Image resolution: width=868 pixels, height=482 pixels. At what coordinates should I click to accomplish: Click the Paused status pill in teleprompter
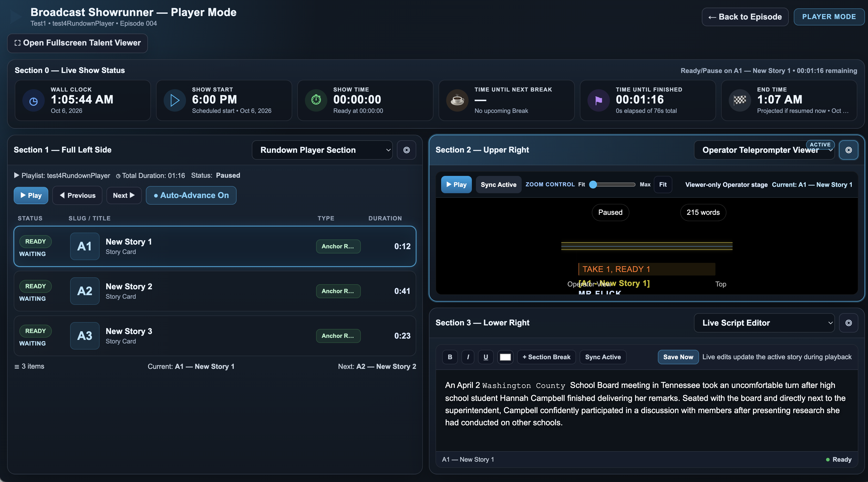pyautogui.click(x=610, y=213)
